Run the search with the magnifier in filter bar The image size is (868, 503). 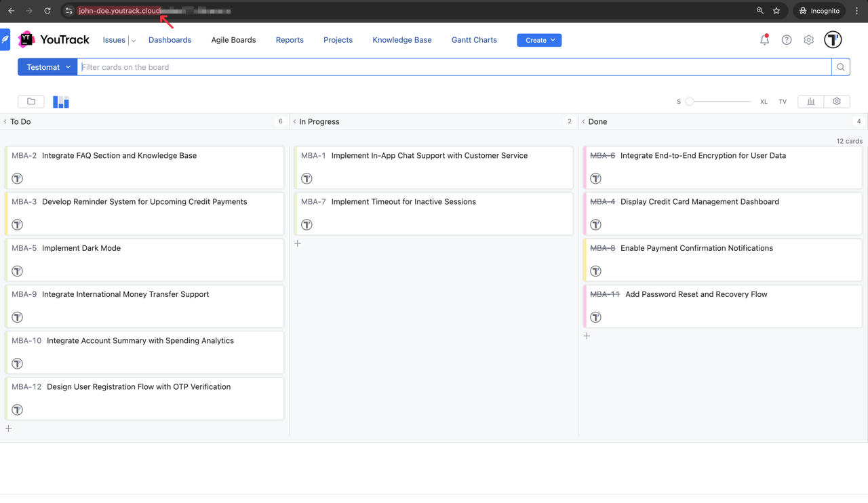(x=840, y=66)
